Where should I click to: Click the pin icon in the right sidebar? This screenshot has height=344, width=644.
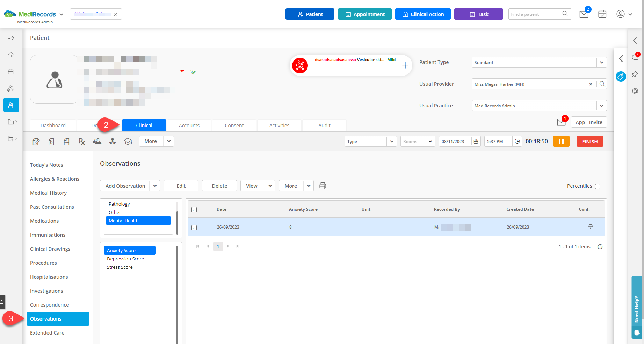pyautogui.click(x=635, y=74)
